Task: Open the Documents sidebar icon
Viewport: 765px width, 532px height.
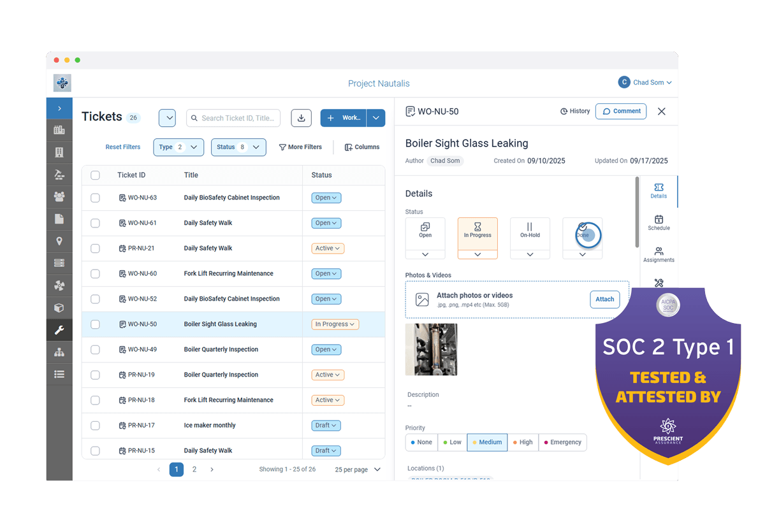Action: click(59, 219)
